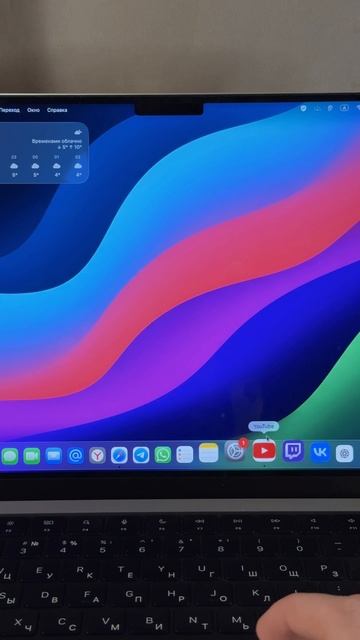Open the Reminders app icon
This screenshot has width=360, height=640.
coord(184,454)
